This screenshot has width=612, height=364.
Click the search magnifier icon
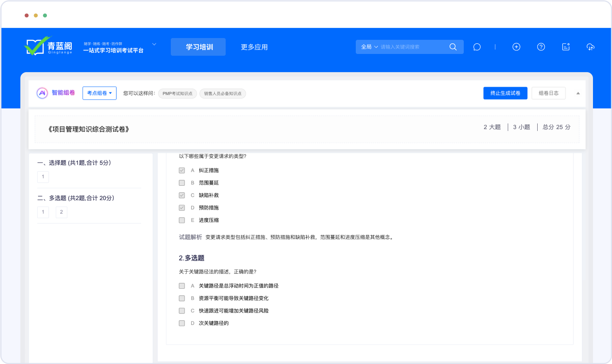click(453, 47)
